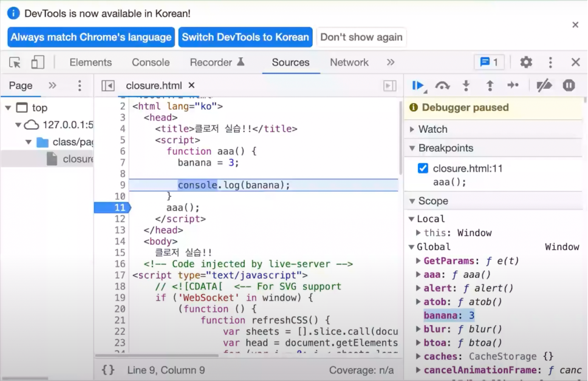This screenshot has width=588, height=381.
Task: Click the Recorder preview flask icon
Action: [241, 62]
